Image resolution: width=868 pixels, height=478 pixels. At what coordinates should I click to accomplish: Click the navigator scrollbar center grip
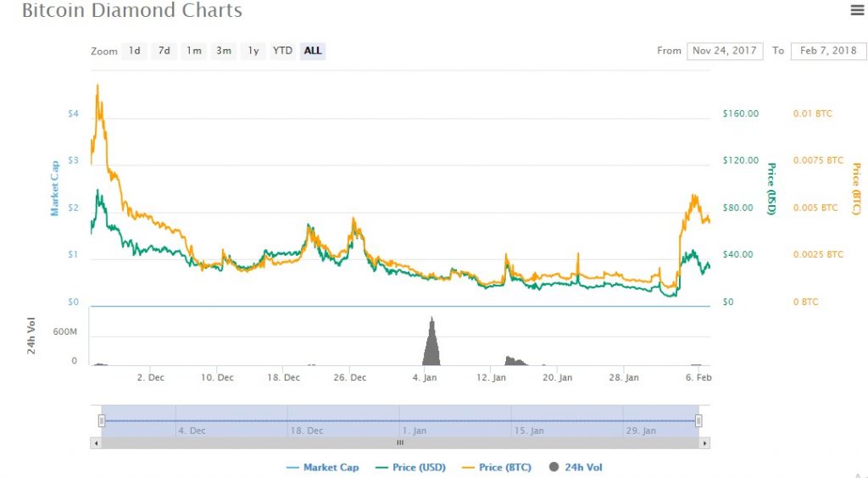point(400,443)
